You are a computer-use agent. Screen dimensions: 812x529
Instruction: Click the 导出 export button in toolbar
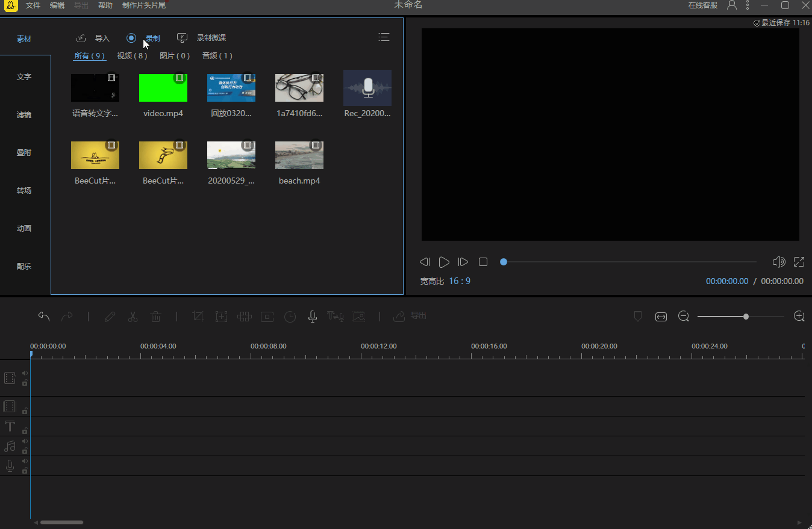pyautogui.click(x=410, y=316)
